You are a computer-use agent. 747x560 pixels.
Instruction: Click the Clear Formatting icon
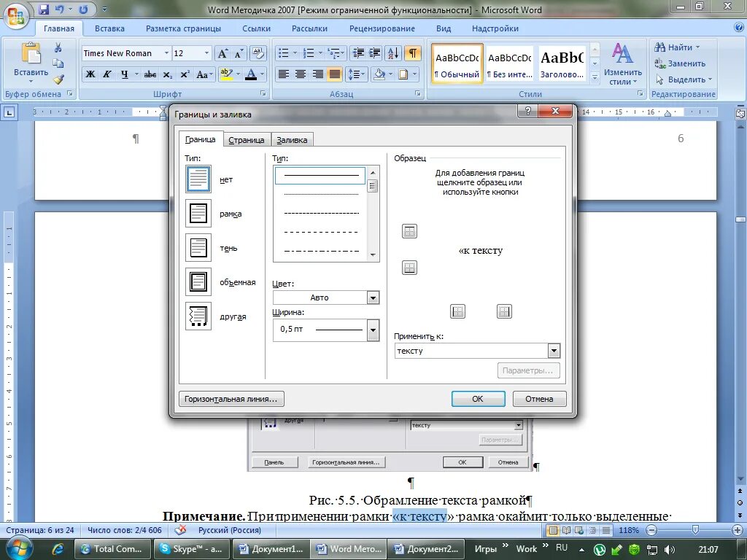pyautogui.click(x=258, y=53)
